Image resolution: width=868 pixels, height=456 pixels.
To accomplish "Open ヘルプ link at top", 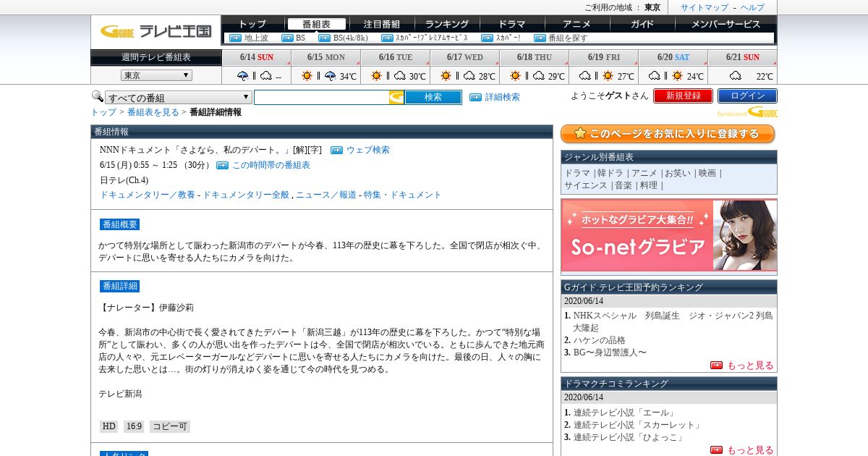I will coord(752,7).
